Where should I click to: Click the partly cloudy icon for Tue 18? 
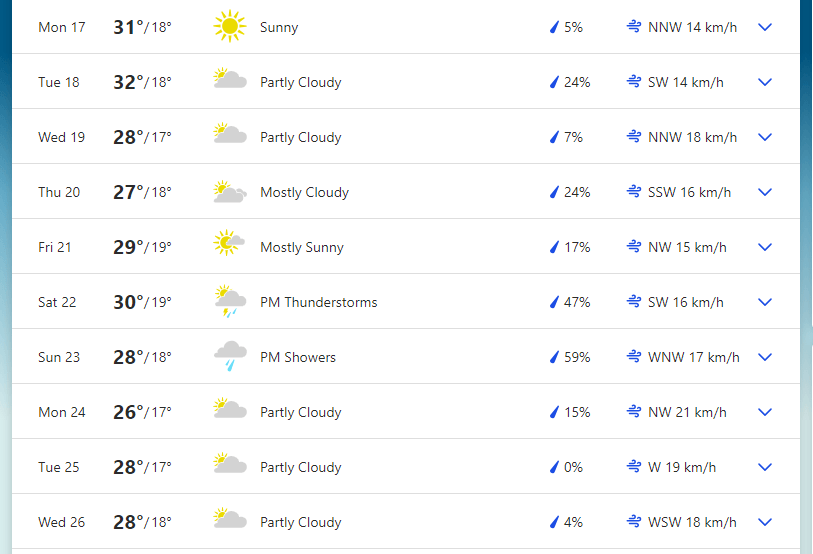point(230,79)
